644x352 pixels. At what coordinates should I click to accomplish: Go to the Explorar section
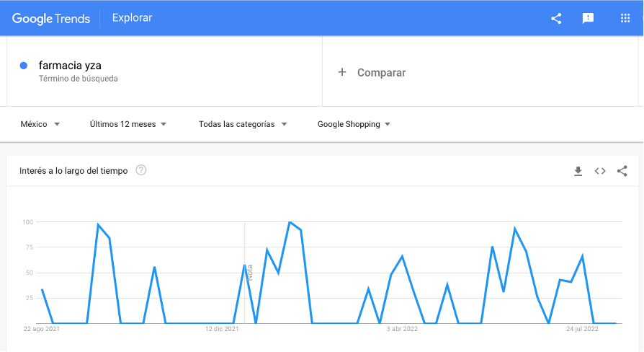click(x=133, y=18)
